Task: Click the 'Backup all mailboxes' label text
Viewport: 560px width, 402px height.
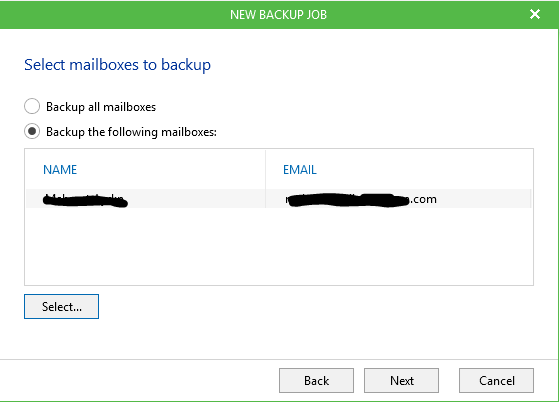Action: tap(101, 107)
